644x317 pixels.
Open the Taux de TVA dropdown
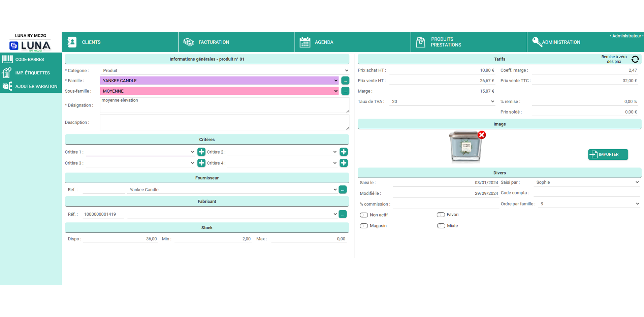tap(442, 101)
